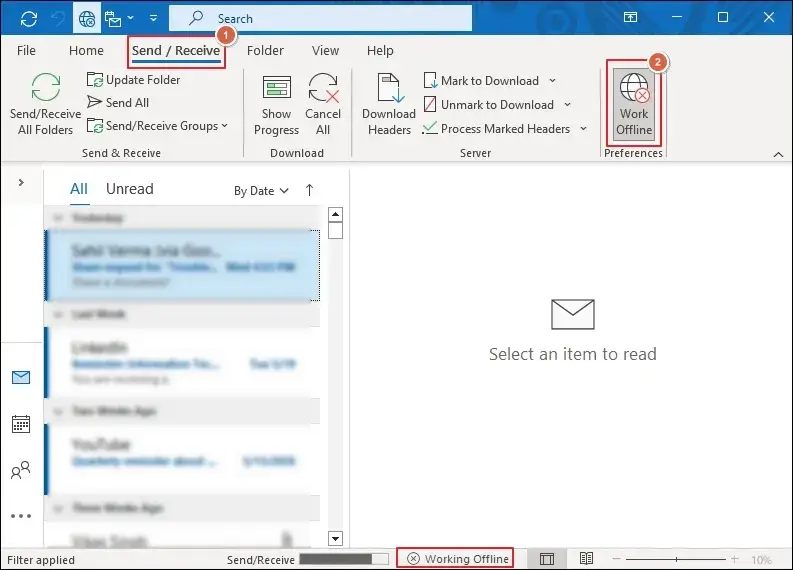Toggle the Work Offline ribbon button

pyautogui.click(x=634, y=103)
